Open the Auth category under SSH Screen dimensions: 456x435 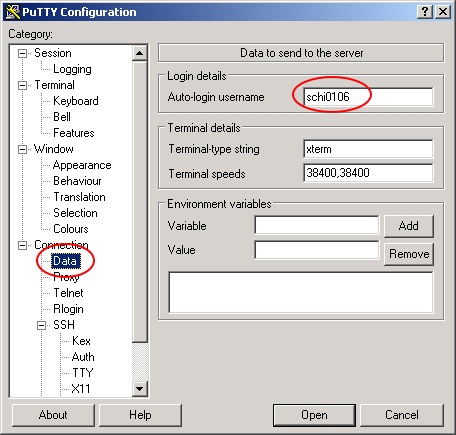83,357
